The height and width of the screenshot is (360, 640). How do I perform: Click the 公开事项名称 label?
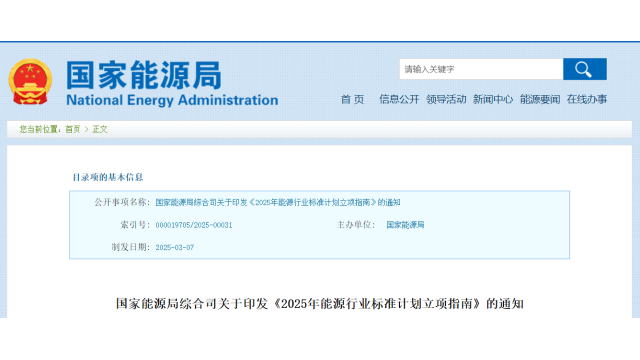122,202
